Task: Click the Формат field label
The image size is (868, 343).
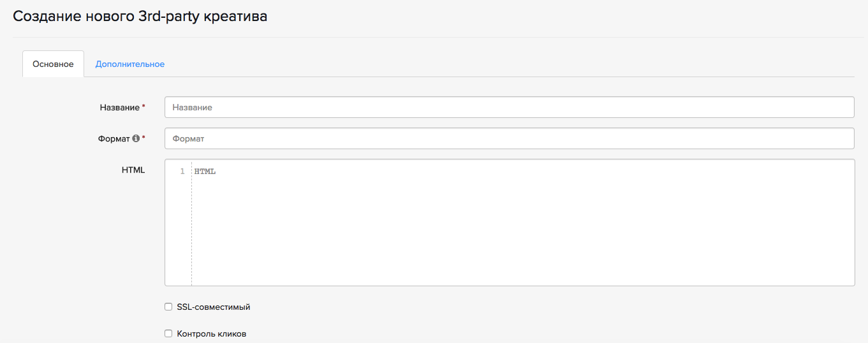Action: (114, 138)
